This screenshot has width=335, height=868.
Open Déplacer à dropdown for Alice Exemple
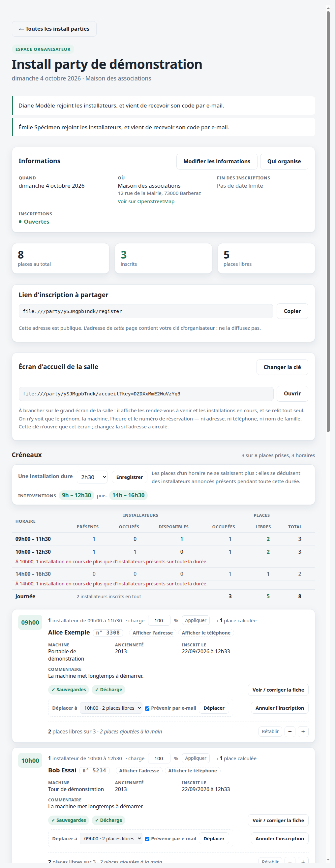tap(111, 708)
